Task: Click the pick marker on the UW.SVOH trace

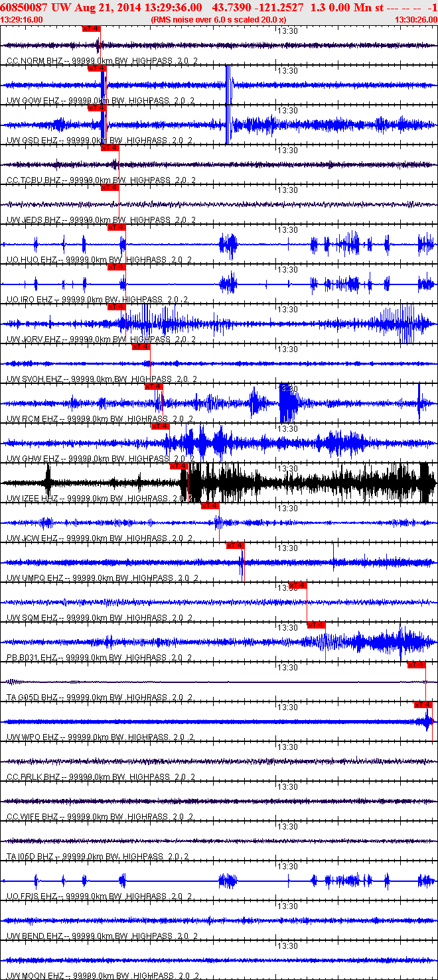Action: click(141, 347)
